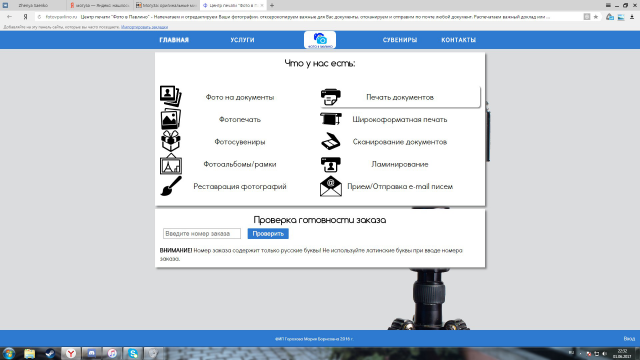The height and width of the screenshot is (360, 640).
Task: Open Yandex Browser from the taskbar
Action: (71, 353)
